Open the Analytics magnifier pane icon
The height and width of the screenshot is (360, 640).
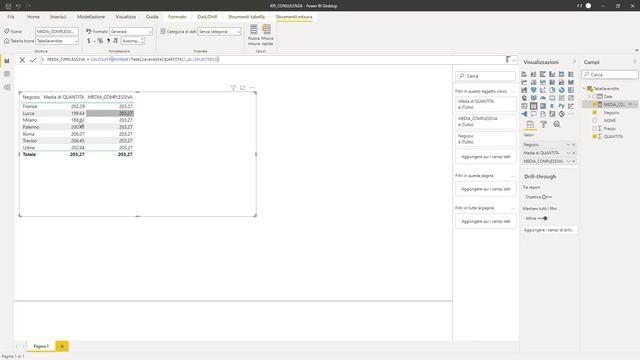(557, 124)
